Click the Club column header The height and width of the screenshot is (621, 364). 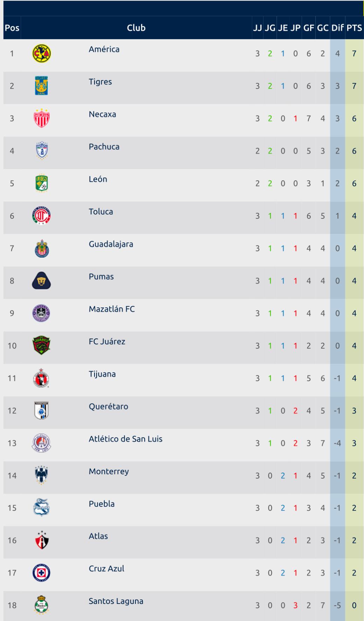(x=136, y=28)
